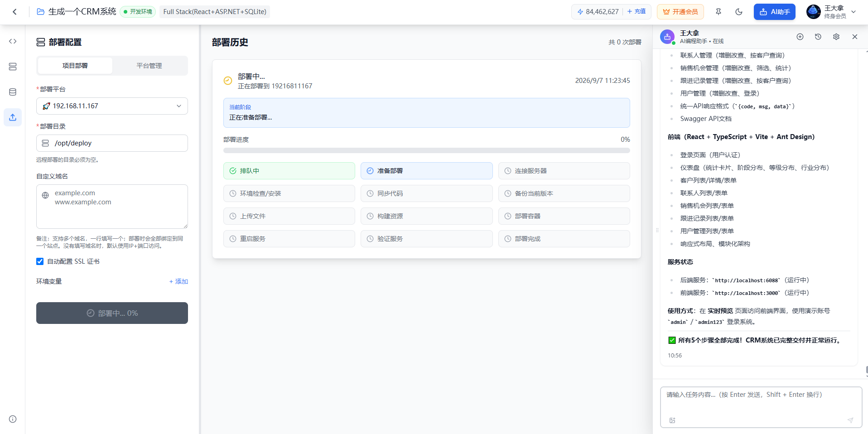The height and width of the screenshot is (434, 868).
Task: Click the AI助手 button
Action: tap(775, 12)
